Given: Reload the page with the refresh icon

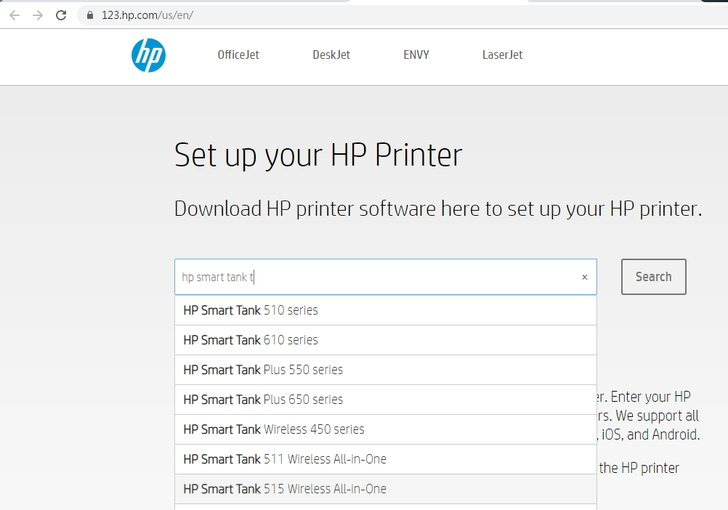Looking at the screenshot, I should pos(61,15).
